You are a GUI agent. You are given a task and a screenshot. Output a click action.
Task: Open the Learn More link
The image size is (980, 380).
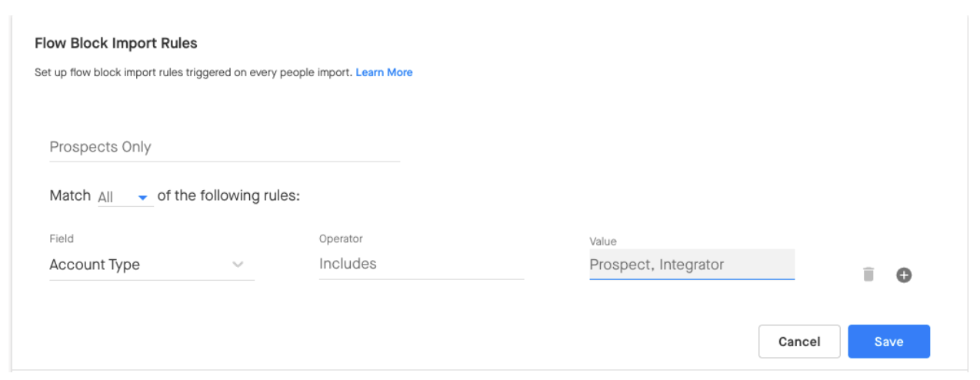[384, 72]
